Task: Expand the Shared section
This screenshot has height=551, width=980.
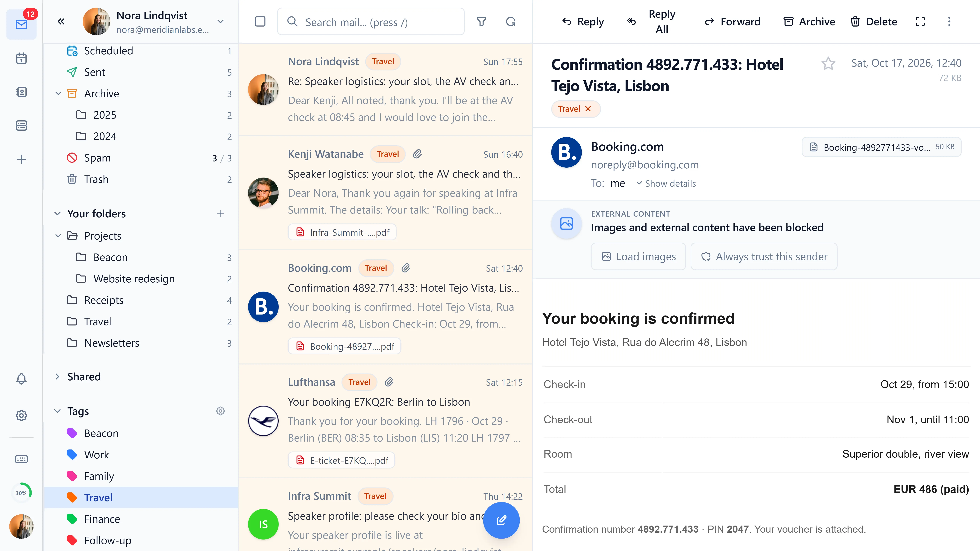Action: (x=57, y=377)
